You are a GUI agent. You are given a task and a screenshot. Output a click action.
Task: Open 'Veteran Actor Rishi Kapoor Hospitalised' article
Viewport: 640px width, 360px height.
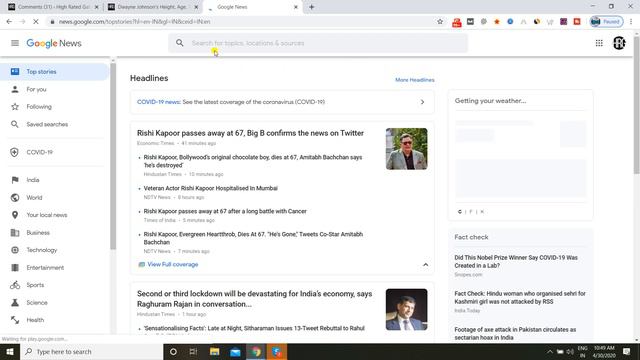[211, 188]
